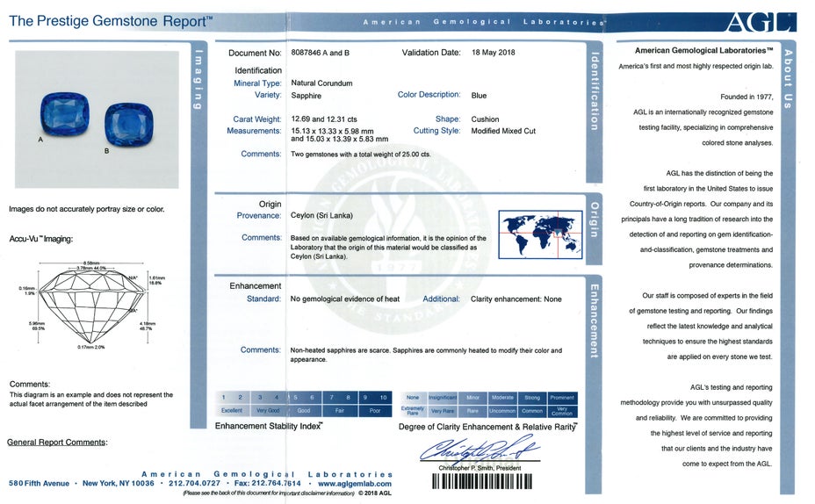Click the General Report Comments heading
This screenshot has height=504, width=815.
[x=57, y=443]
